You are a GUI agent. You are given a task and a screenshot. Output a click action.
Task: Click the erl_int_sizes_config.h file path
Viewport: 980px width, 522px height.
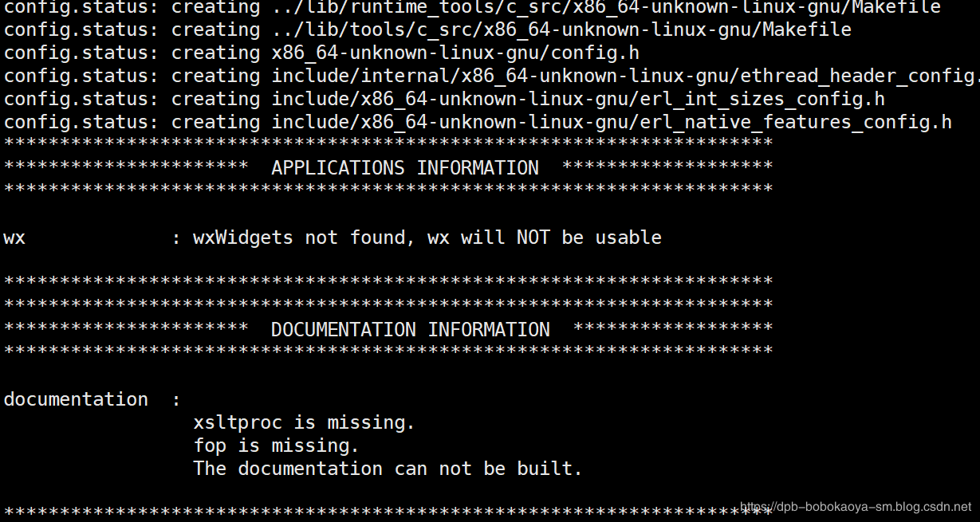[x=578, y=99]
